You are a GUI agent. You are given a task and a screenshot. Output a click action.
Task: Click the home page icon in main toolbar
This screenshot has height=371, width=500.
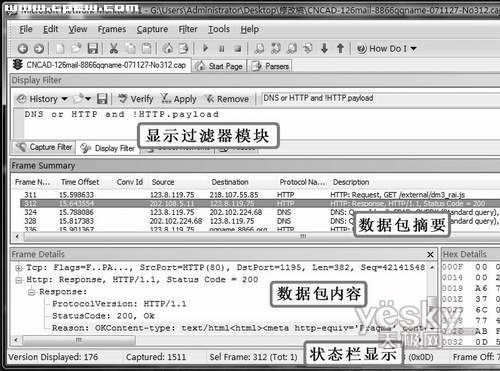pos(168,49)
